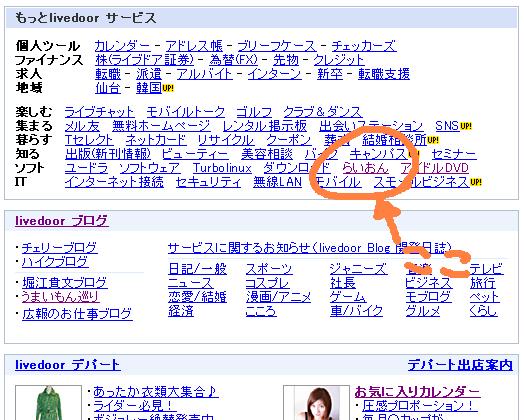This screenshot has width=524, height=420.
Task: Open 広報のお仕事ブログ link
Action: (77, 314)
